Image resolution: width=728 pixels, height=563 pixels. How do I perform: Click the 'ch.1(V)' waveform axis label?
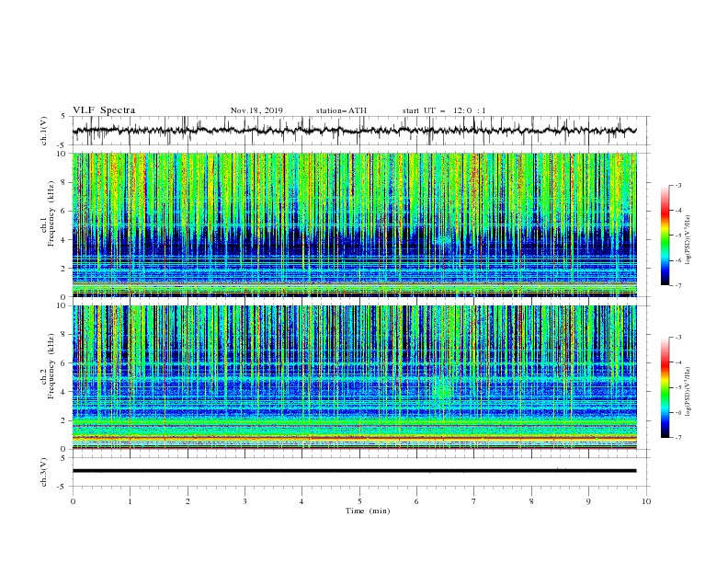44,131
